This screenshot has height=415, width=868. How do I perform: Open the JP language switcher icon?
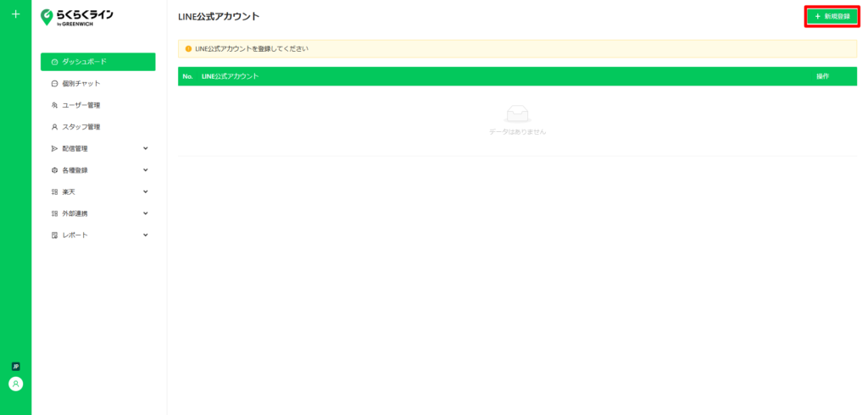tap(15, 367)
